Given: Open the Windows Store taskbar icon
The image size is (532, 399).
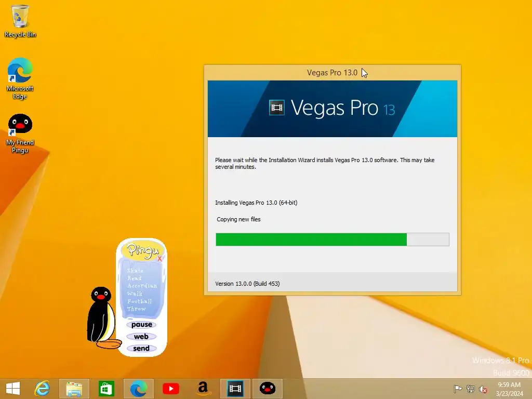Looking at the screenshot, I should point(106,389).
